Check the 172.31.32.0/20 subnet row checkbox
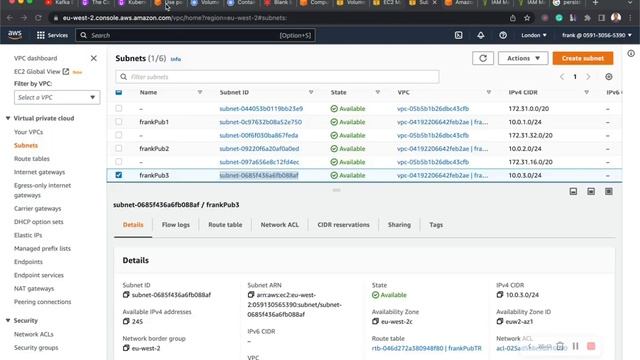Image resolution: width=640 pixels, height=360 pixels. click(x=119, y=135)
